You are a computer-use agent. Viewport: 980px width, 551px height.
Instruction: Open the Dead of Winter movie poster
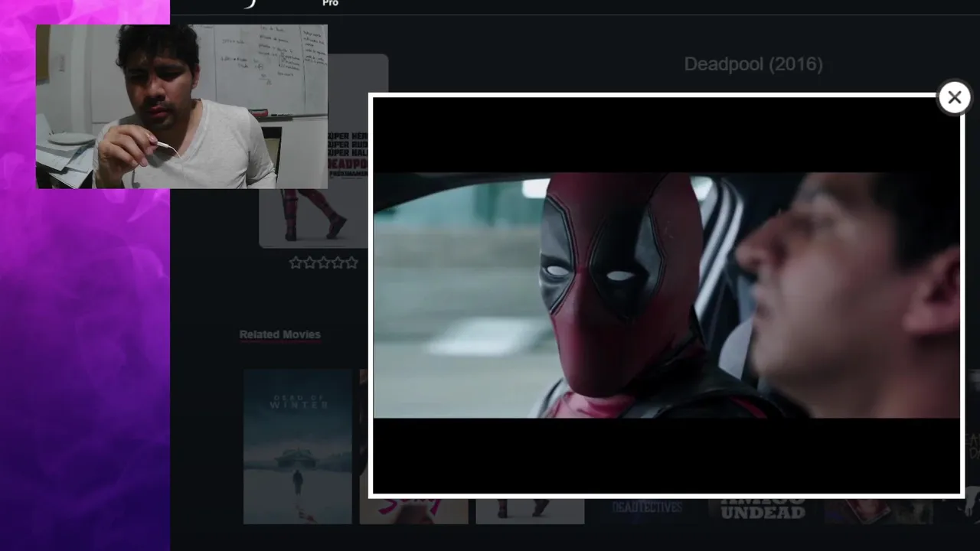(298, 446)
